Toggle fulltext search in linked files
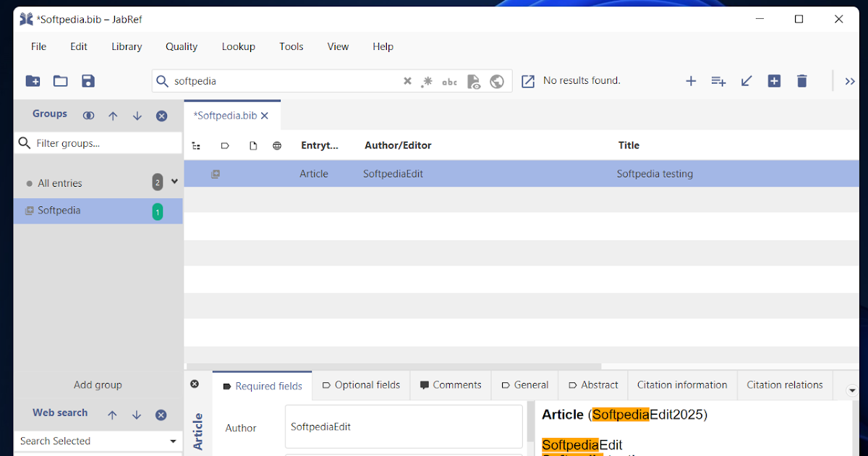The image size is (868, 456). tap(474, 81)
